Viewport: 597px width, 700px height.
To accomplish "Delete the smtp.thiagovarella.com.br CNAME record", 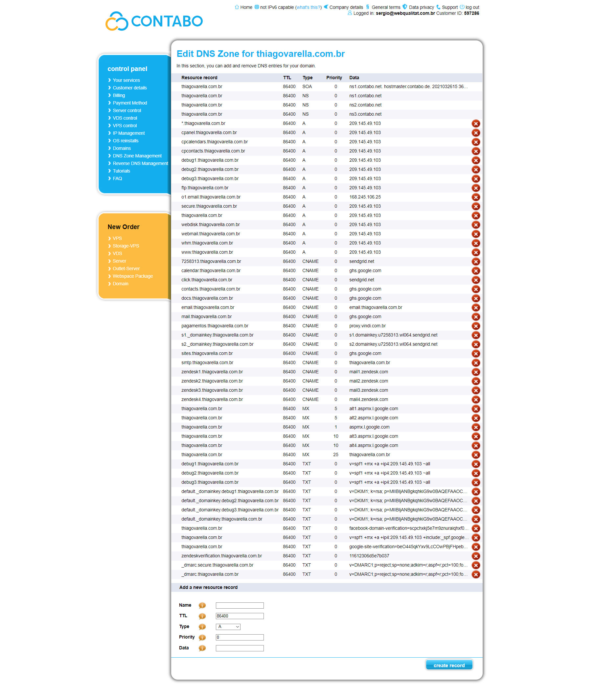I will [x=476, y=363].
